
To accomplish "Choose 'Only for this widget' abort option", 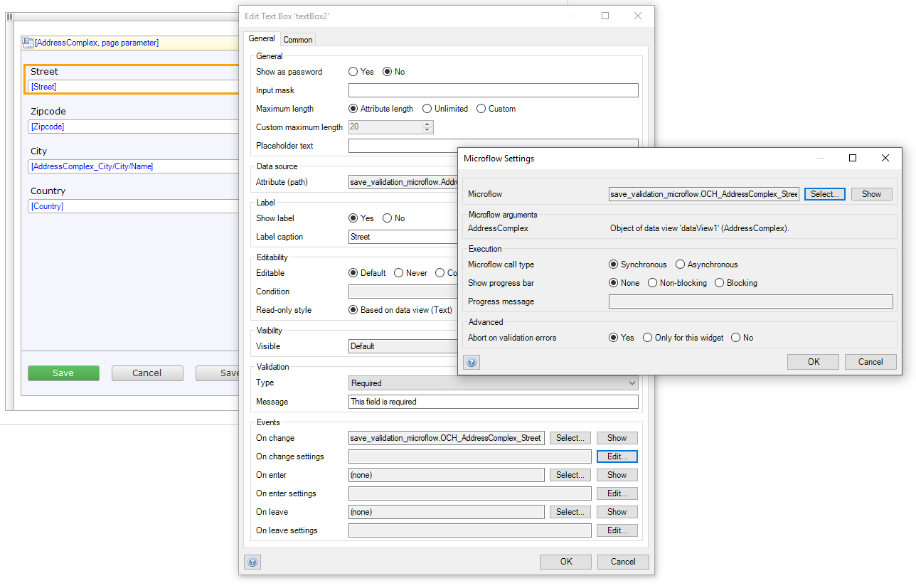I will [x=647, y=338].
